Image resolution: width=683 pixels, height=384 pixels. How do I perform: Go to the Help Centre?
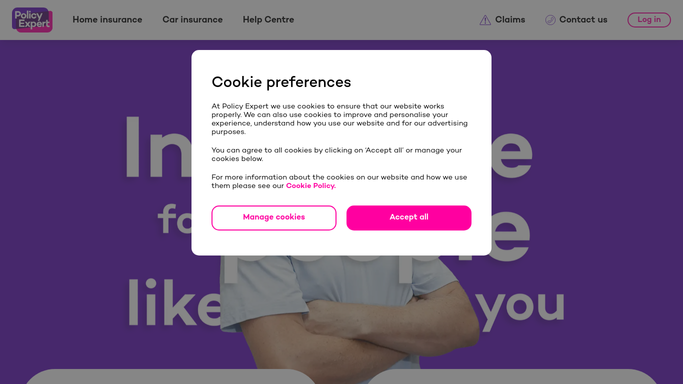pos(268,20)
